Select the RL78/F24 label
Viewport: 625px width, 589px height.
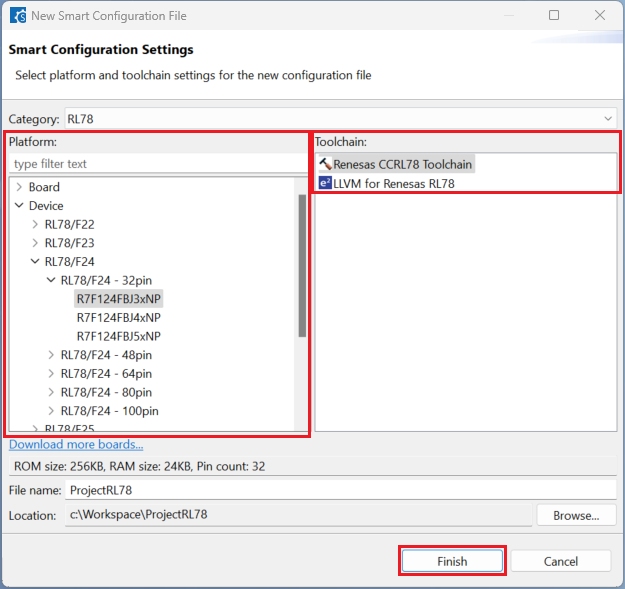click(69, 262)
